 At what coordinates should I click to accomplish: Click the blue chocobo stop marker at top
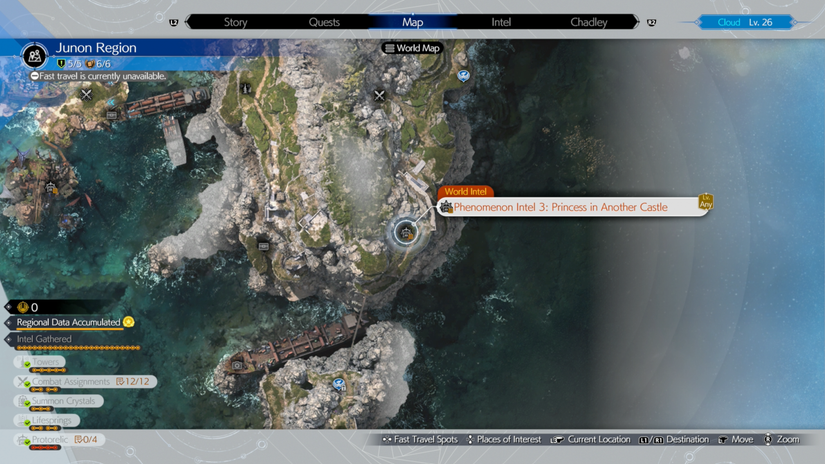pos(463,75)
